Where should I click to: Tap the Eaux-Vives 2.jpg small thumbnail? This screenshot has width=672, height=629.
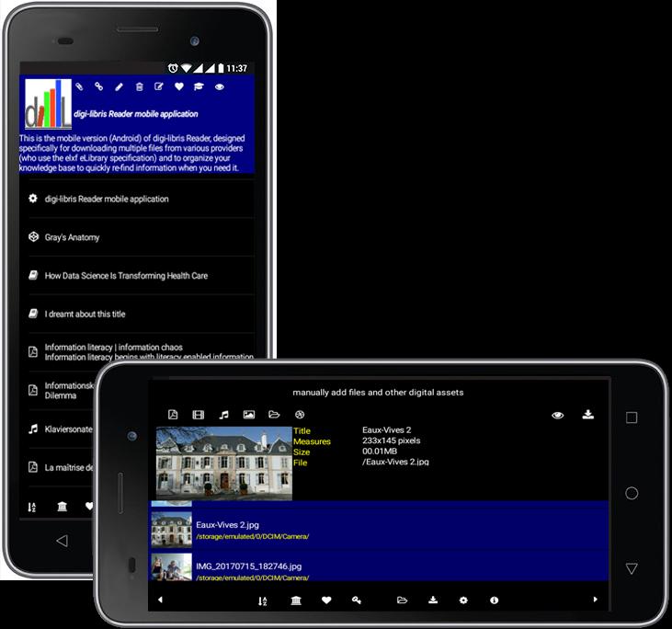(x=171, y=530)
